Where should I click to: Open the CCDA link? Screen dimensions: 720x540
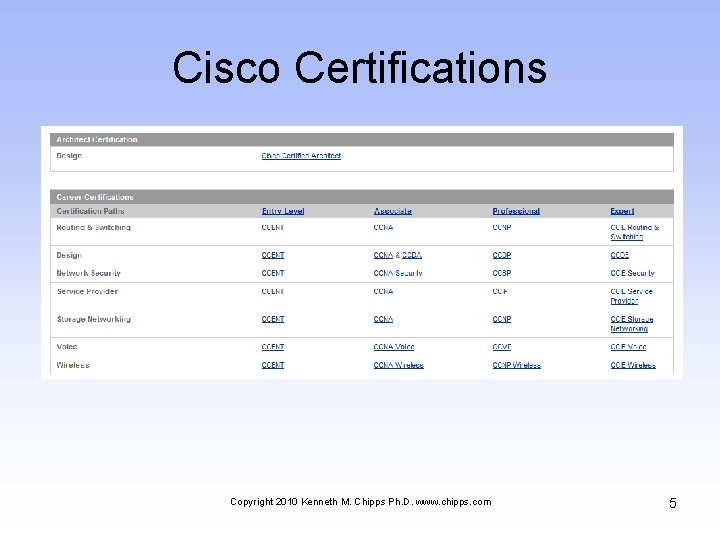(x=412, y=255)
